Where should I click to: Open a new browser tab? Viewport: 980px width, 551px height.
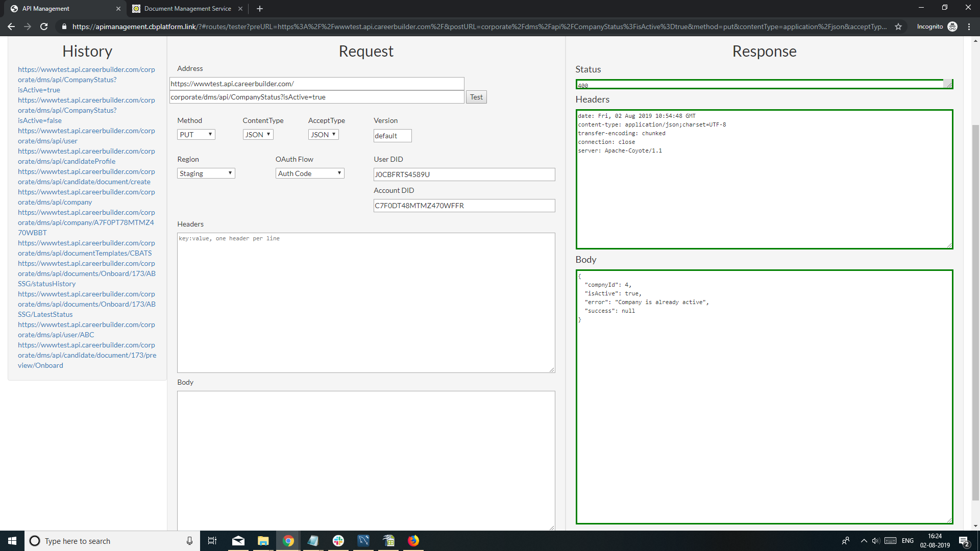coord(260,9)
